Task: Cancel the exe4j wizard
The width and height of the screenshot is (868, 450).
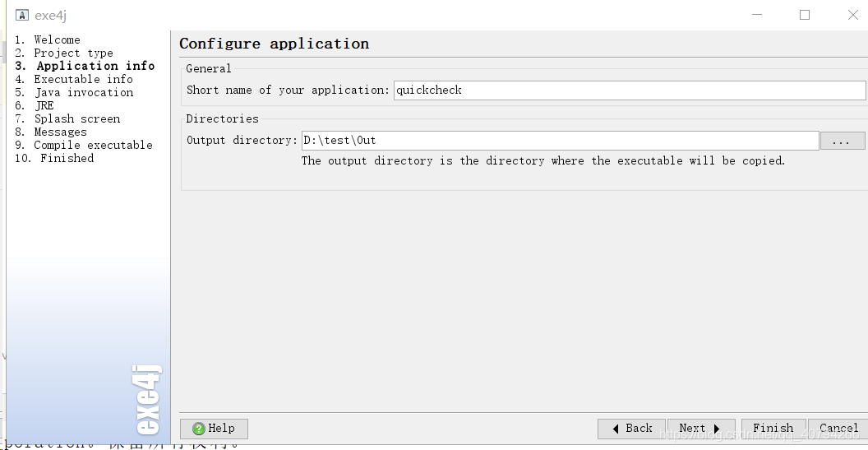Action: click(838, 429)
